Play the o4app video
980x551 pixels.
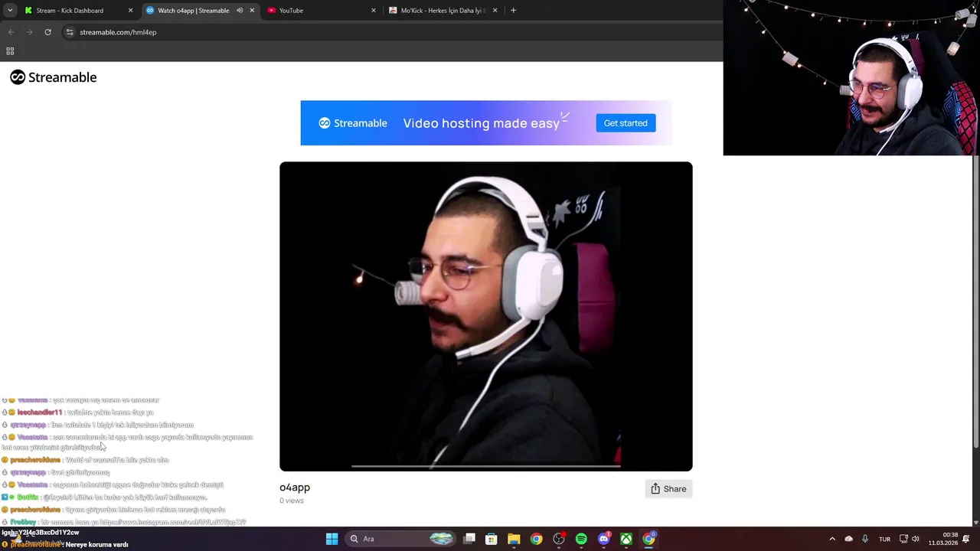[x=486, y=316]
